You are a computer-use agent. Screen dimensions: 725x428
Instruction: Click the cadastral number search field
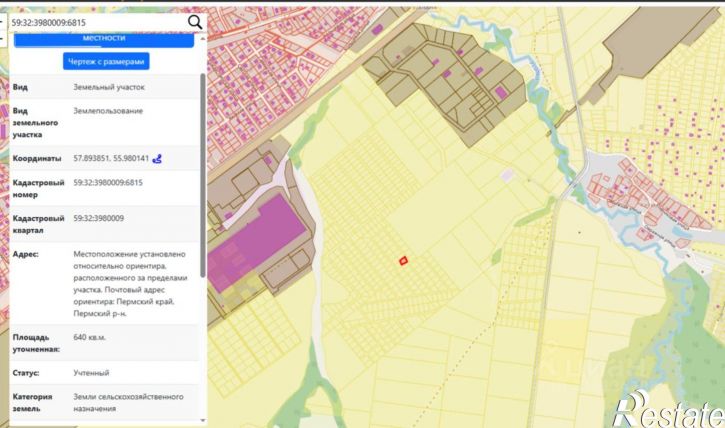97,22
